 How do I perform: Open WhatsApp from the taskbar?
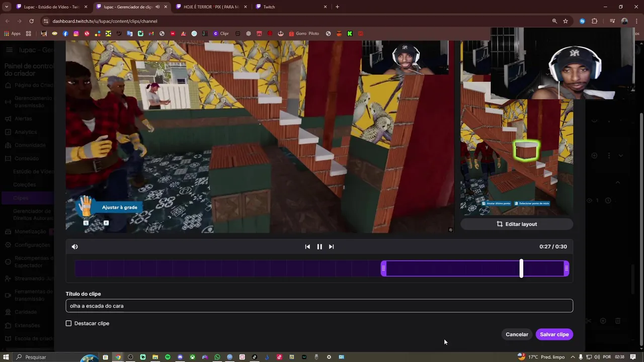pyautogui.click(x=217, y=357)
